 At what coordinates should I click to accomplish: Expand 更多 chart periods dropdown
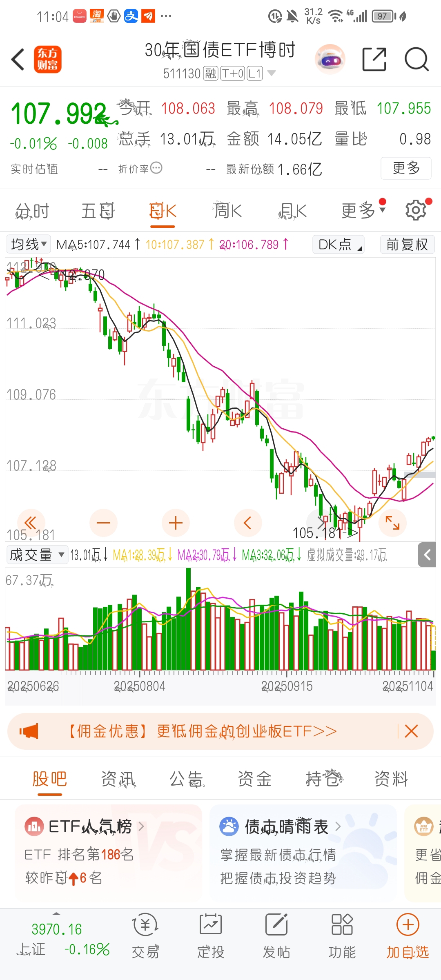click(x=383, y=209)
